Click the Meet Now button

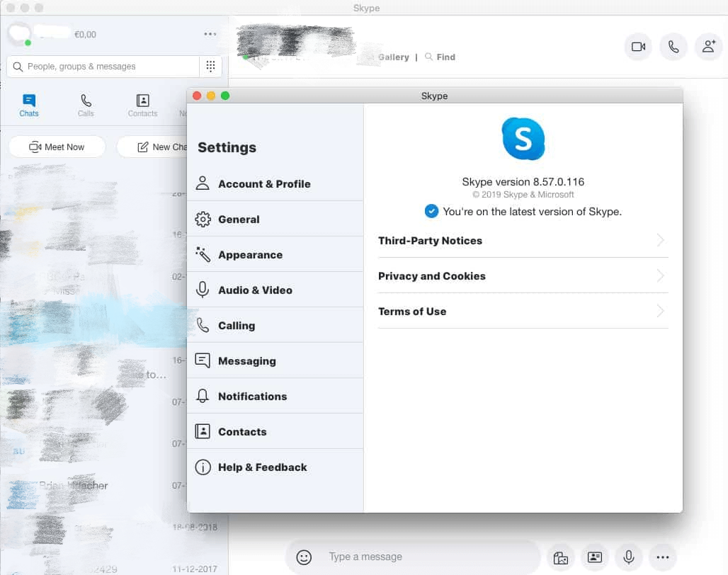pos(57,147)
